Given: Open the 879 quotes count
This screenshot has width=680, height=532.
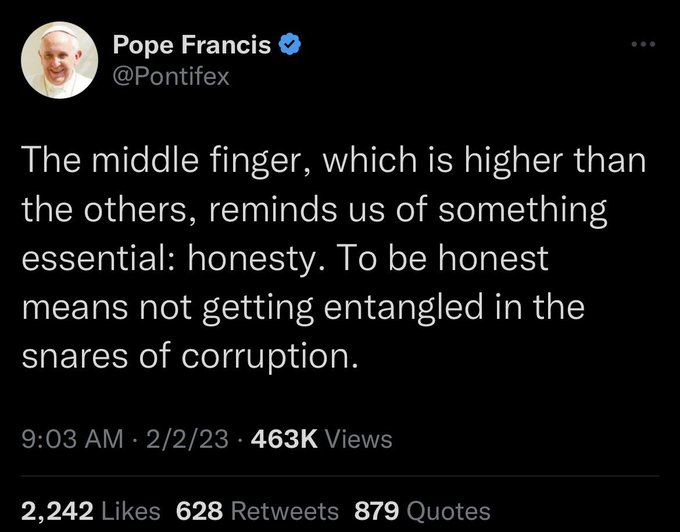Looking at the screenshot, I should [x=376, y=511].
